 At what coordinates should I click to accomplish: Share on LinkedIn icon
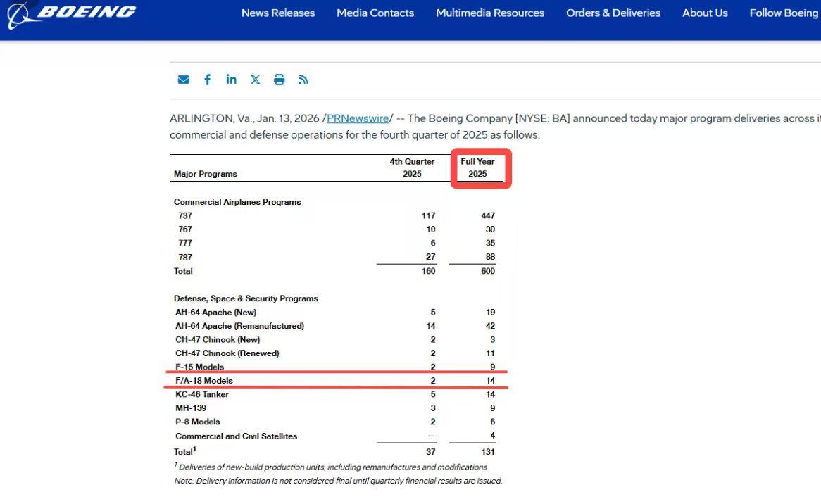click(x=231, y=79)
